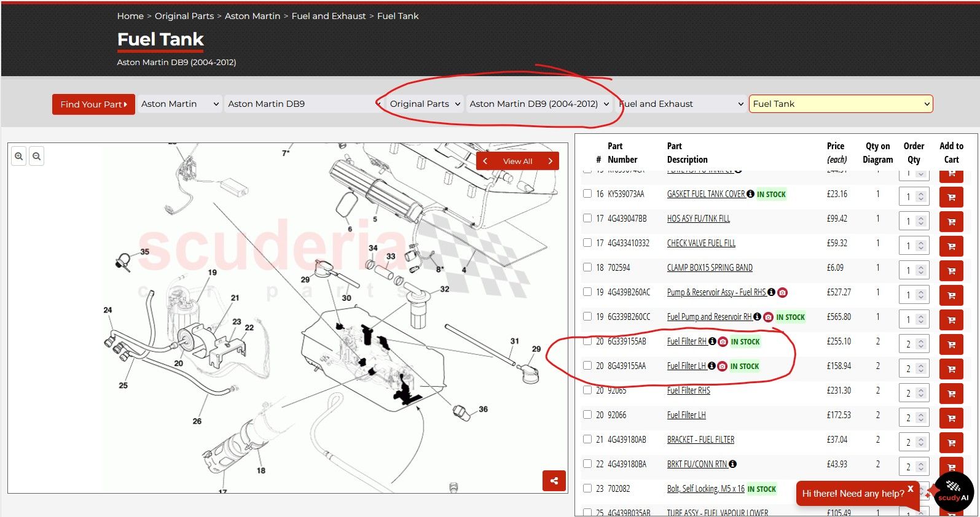Zoom out on the parts diagram
Viewport: 980px width, 517px height.
coord(37,157)
